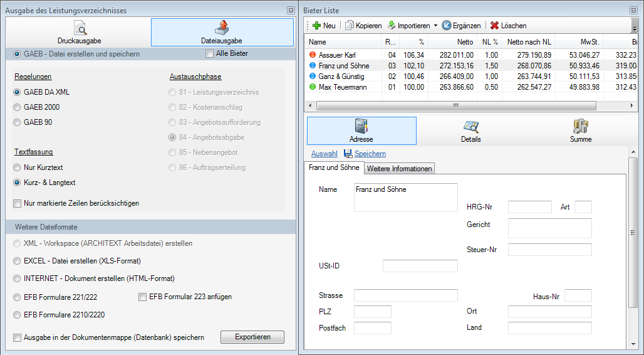Image resolution: width=644 pixels, height=355 pixels.
Task: Click blue status dot for Ganz & Günstig
Action: [313, 76]
